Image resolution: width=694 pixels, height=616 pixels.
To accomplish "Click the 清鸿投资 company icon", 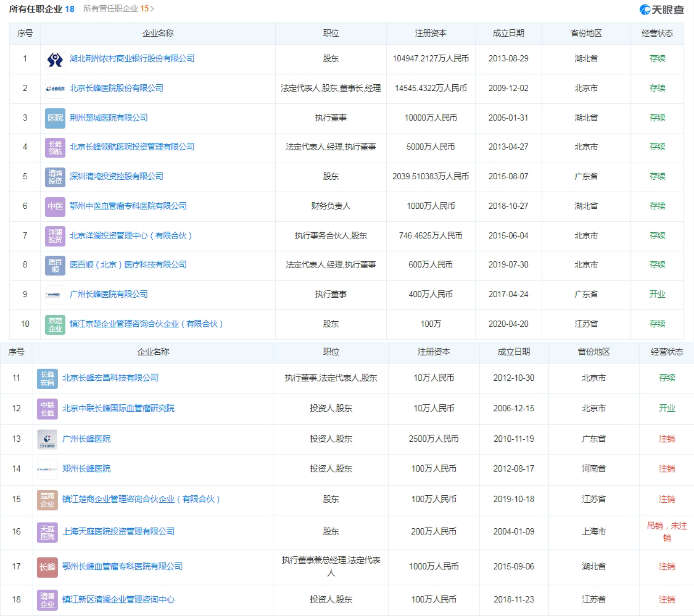I will (55, 177).
